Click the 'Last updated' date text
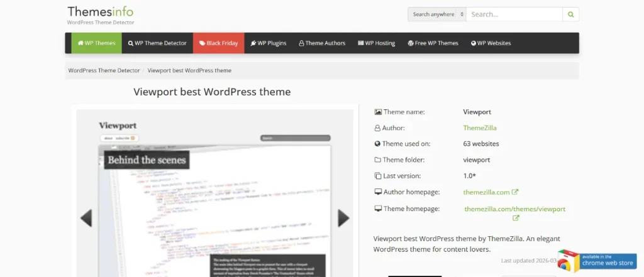This screenshot has height=277, width=644. click(529, 261)
